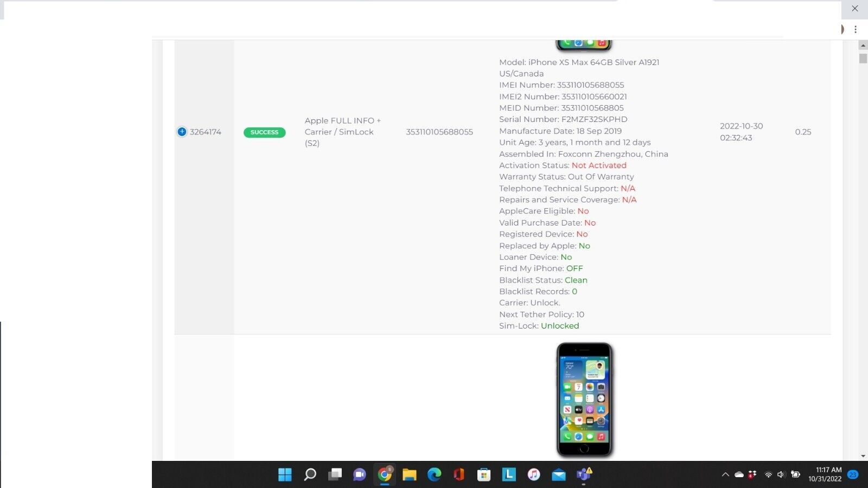The image size is (868, 488).
Task: Click the Loaner Device: No line
Action: coord(535,257)
